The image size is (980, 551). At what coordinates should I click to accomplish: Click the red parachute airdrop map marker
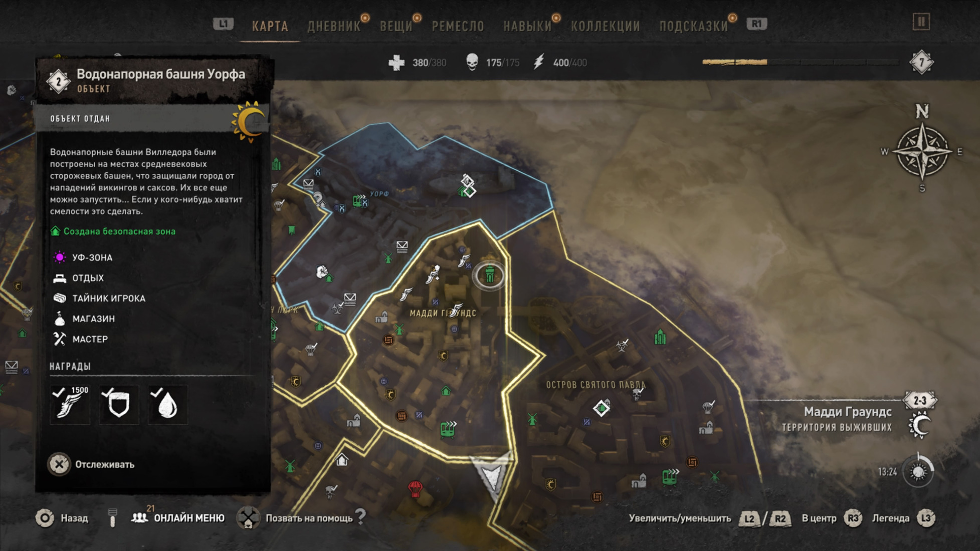(415, 488)
